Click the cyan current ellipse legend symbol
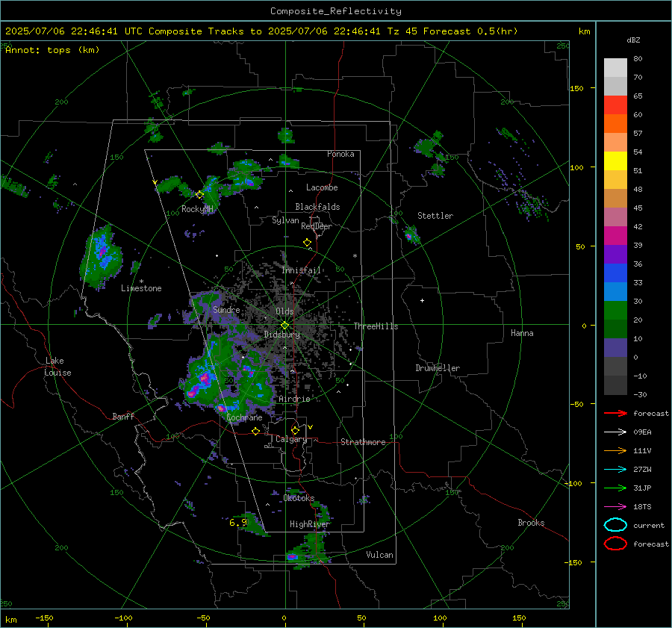The image size is (672, 628). pos(615,525)
